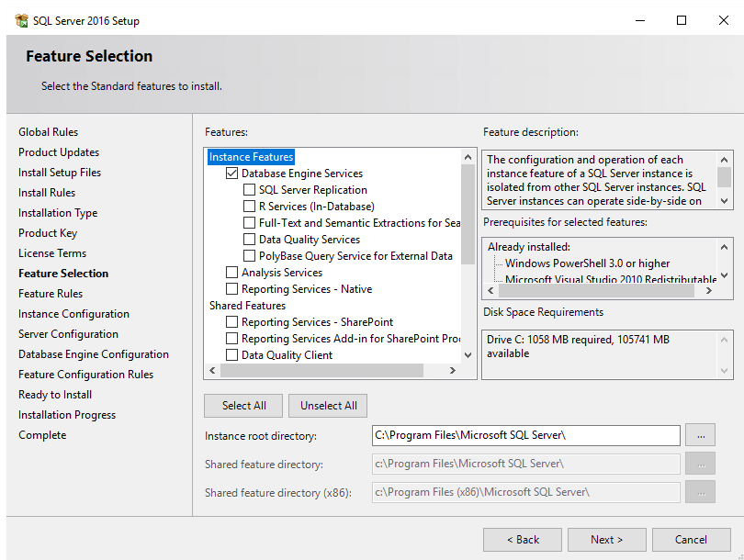Click the Drive C disk space text

click(x=578, y=347)
